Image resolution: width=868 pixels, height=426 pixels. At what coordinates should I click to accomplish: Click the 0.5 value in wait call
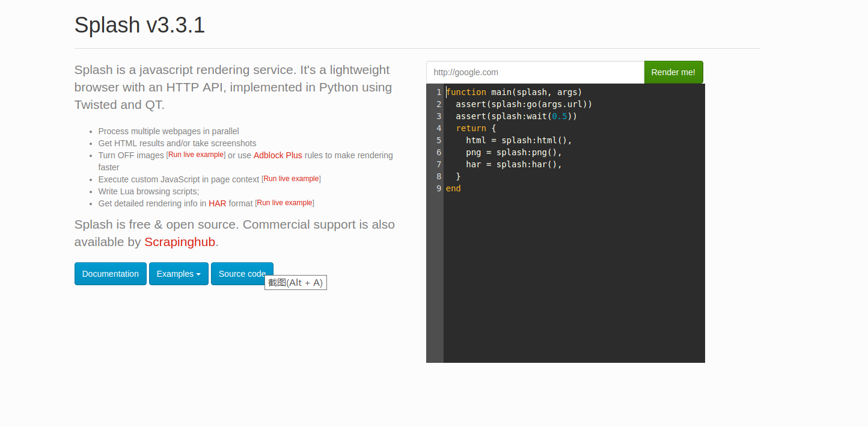560,116
